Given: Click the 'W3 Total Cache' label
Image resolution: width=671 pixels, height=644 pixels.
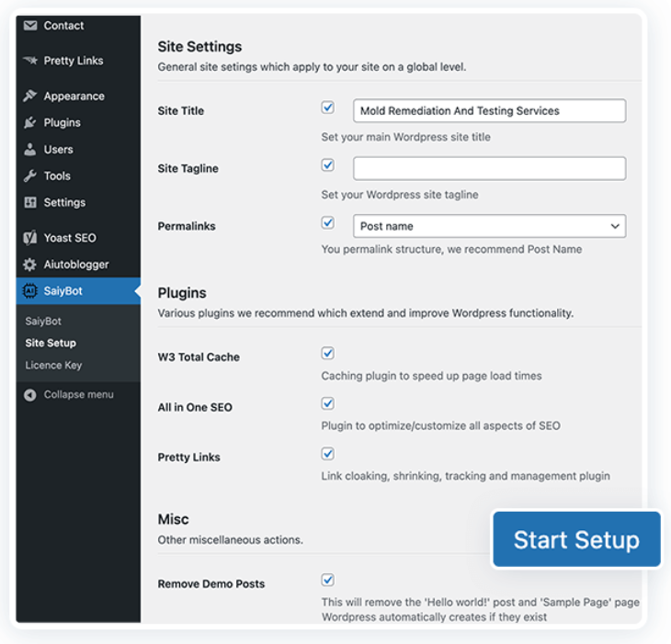Looking at the screenshot, I should [199, 357].
